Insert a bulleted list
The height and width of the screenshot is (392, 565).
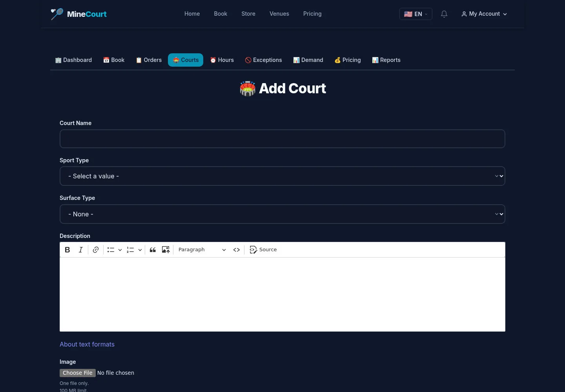point(111,250)
